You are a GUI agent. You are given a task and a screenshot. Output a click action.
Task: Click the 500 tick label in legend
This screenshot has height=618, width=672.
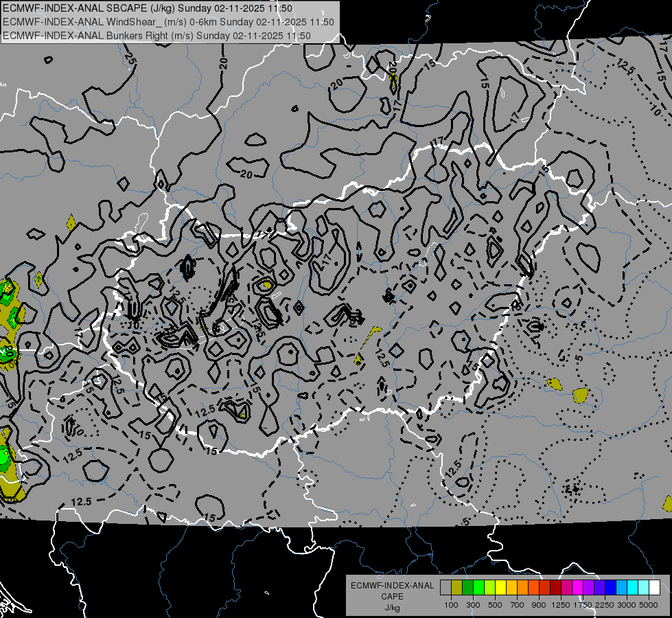click(x=495, y=605)
